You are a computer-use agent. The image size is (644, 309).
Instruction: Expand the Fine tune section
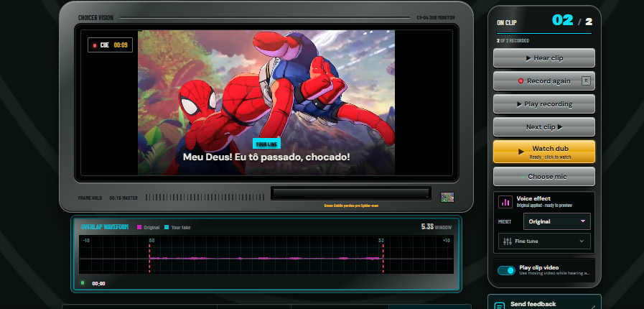pyautogui.click(x=544, y=241)
